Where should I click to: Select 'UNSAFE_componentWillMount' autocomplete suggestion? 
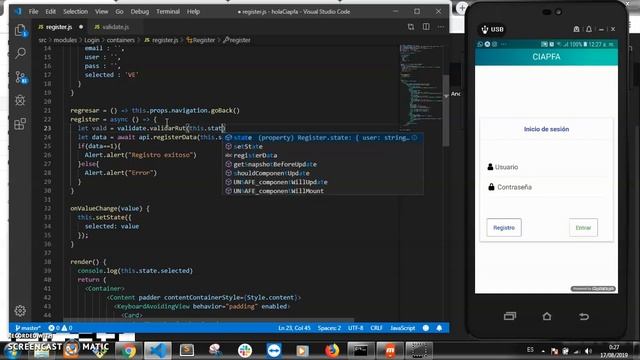[322, 191]
